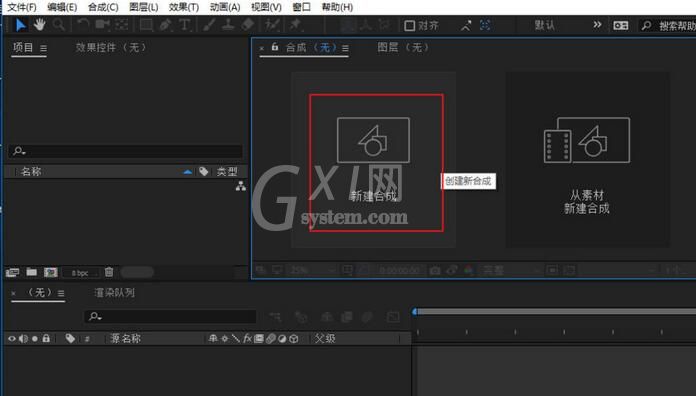The height and width of the screenshot is (396, 696).
Task: Switch to the 效果控件 tab
Action: [x=111, y=47]
